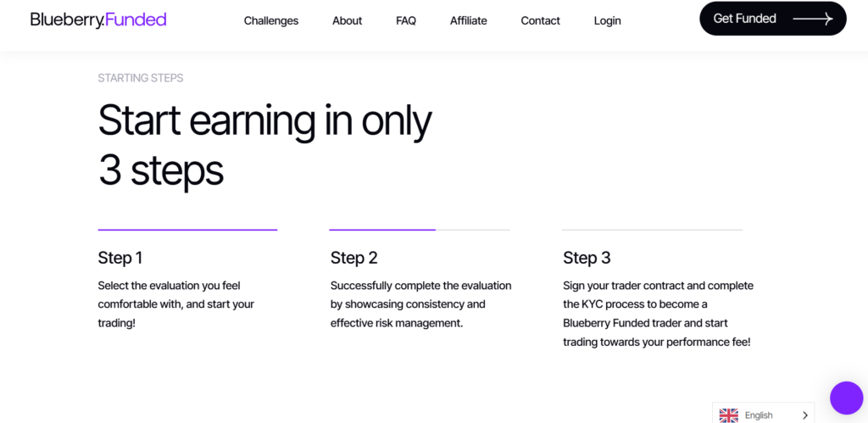Select the Step 1 progress bar
The height and width of the screenshot is (423, 868).
click(x=187, y=229)
